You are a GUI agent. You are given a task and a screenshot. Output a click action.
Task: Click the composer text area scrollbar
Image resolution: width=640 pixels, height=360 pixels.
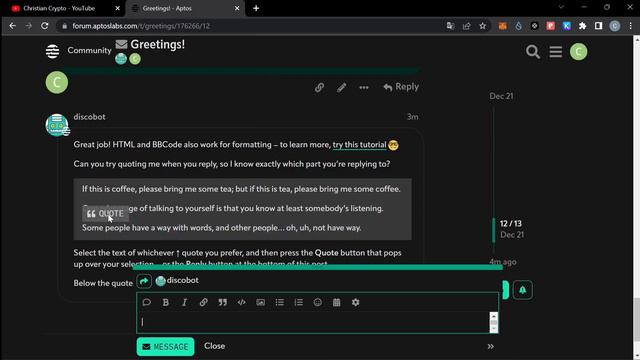pyautogui.click(x=493, y=322)
